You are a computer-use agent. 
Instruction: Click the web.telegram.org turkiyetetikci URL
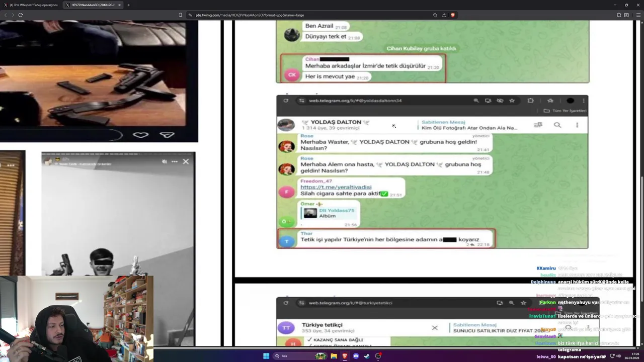tap(350, 303)
